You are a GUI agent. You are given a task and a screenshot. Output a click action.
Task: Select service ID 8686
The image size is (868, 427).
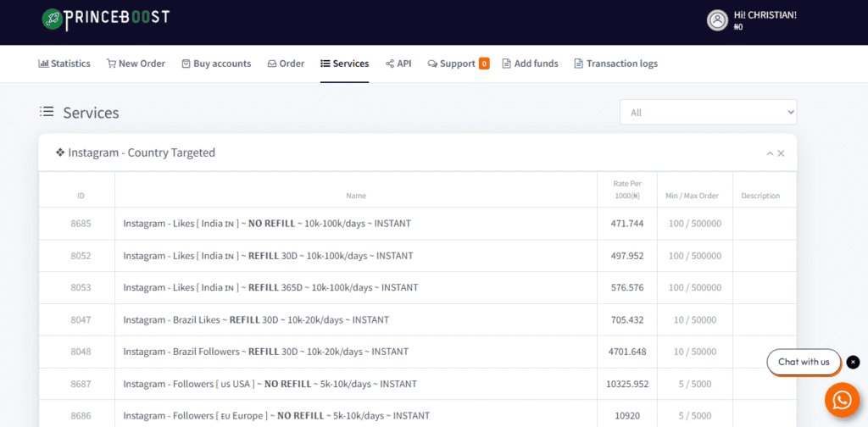point(81,415)
